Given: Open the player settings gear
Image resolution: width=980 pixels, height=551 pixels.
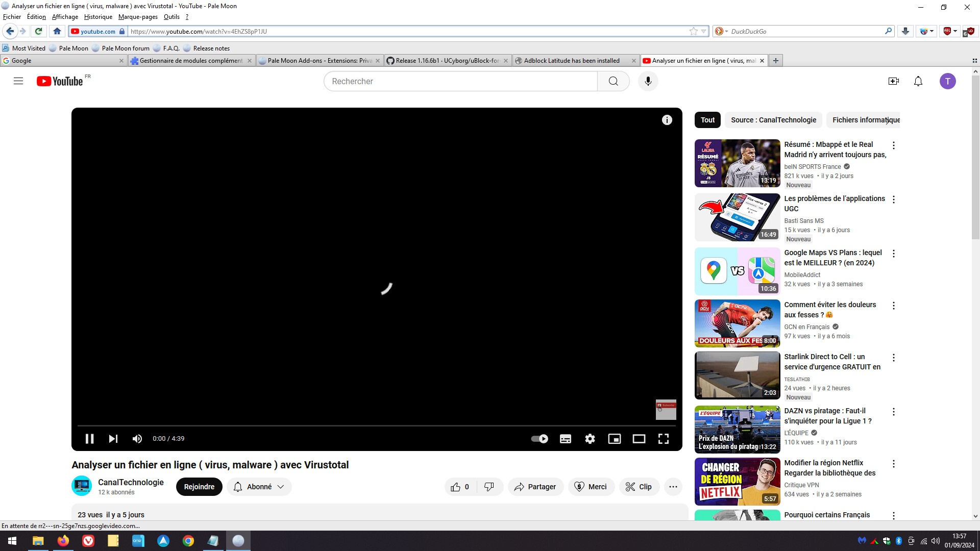Looking at the screenshot, I should click(x=590, y=439).
